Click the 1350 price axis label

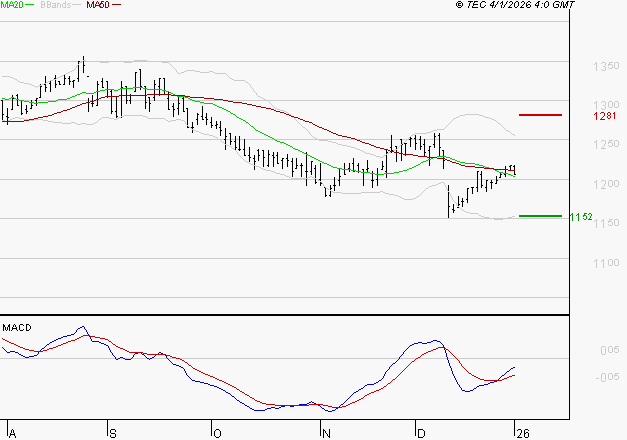[606, 66]
